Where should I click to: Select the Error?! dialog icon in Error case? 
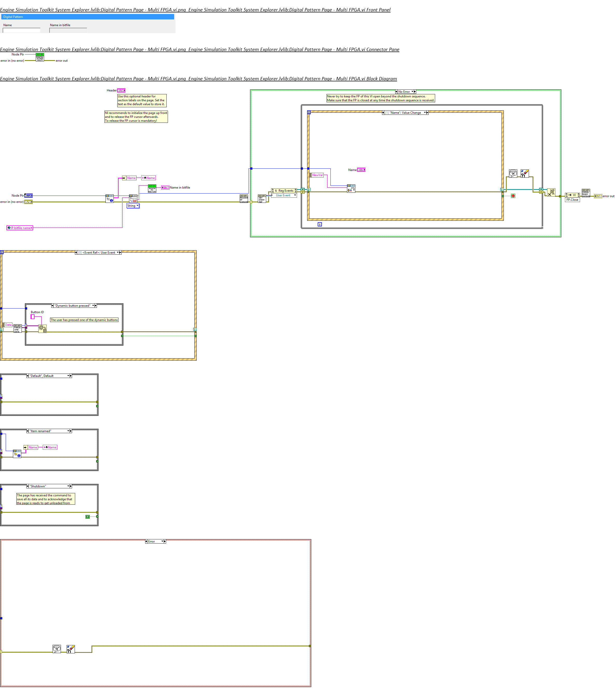(x=57, y=649)
